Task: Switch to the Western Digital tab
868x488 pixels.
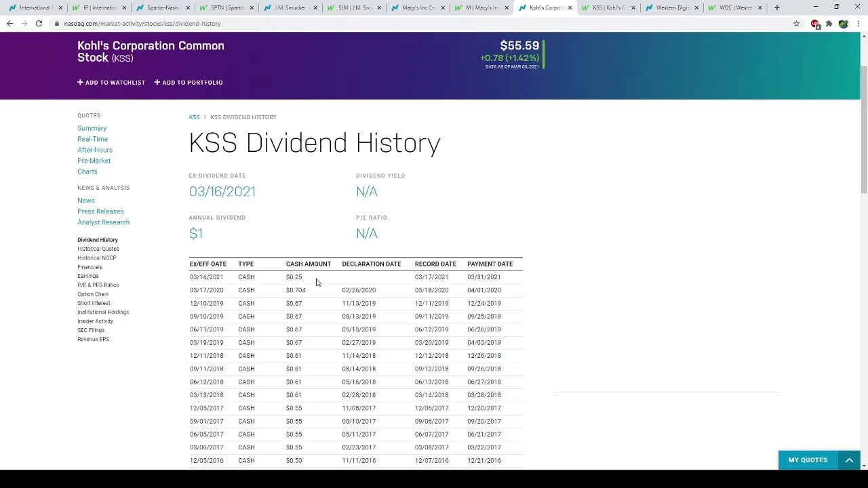Action: click(673, 7)
